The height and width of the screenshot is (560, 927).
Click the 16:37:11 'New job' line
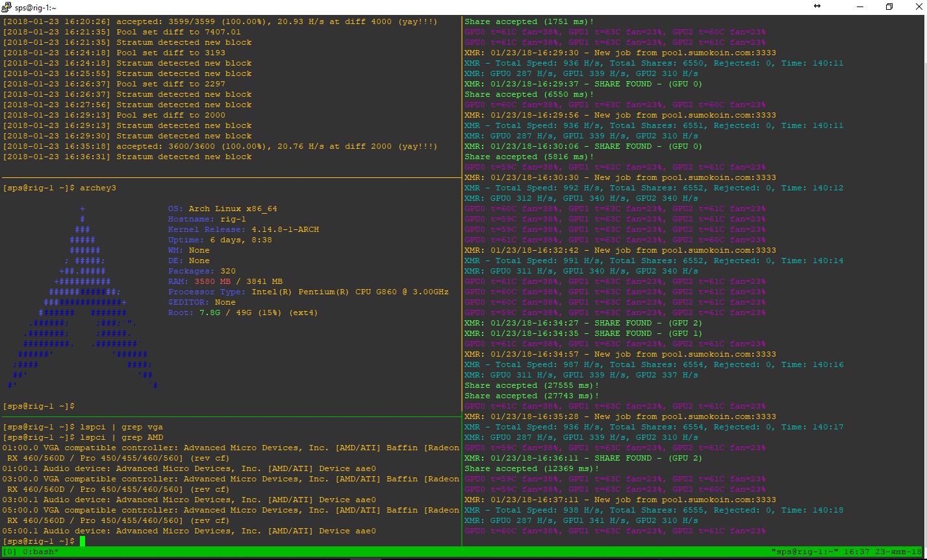620,500
